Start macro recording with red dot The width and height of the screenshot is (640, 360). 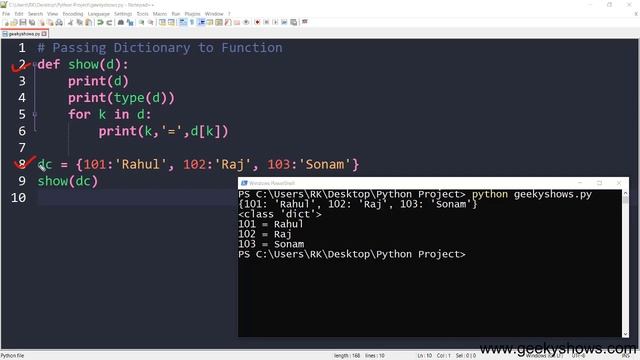(x=257, y=22)
